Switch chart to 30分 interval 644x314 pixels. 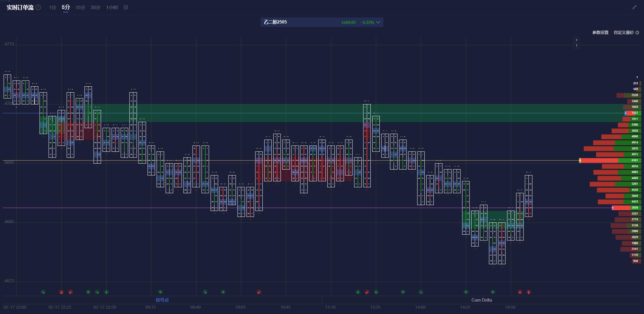coord(95,7)
